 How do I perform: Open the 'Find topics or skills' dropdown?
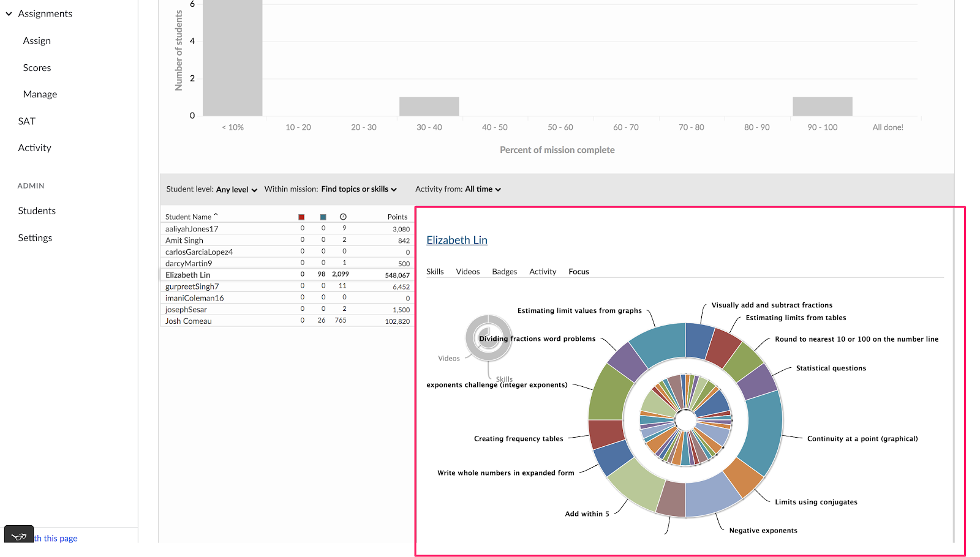[x=359, y=189]
